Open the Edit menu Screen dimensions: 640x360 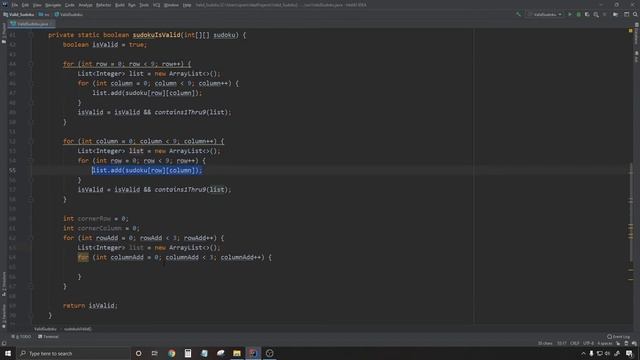[x=25, y=5]
